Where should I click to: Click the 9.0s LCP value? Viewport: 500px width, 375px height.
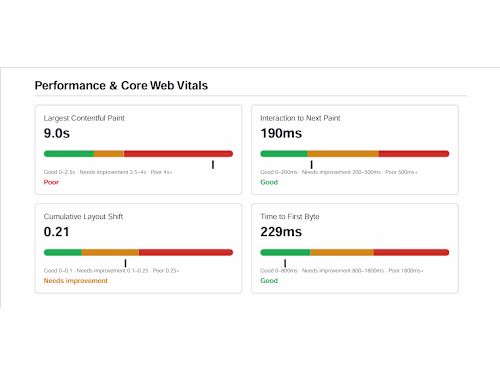coord(57,133)
